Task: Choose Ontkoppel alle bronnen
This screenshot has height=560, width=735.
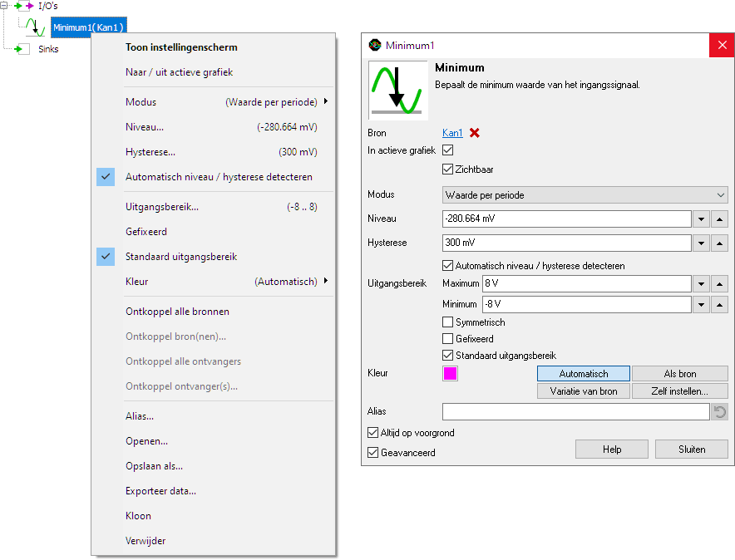Action: (214, 312)
